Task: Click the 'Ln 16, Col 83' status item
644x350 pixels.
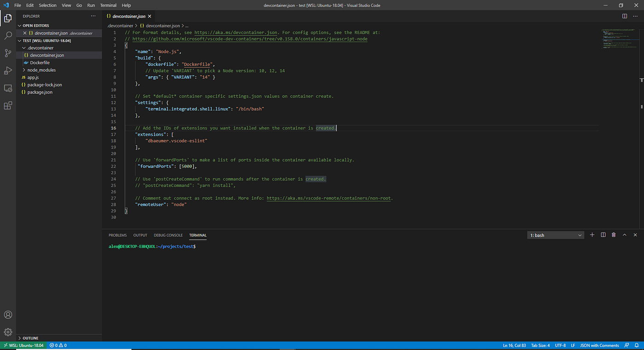Action: coord(514,345)
